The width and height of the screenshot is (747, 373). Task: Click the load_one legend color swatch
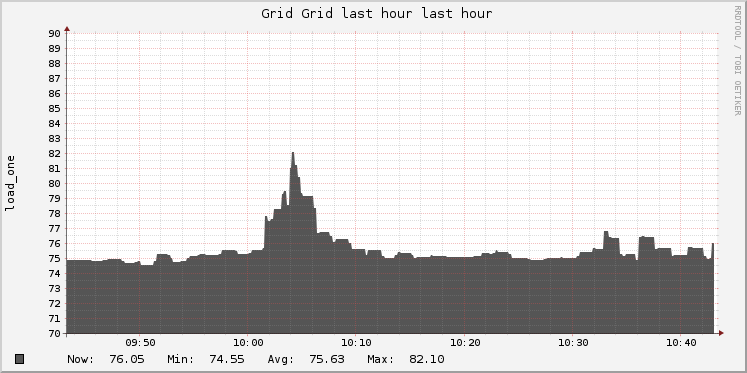(20, 359)
